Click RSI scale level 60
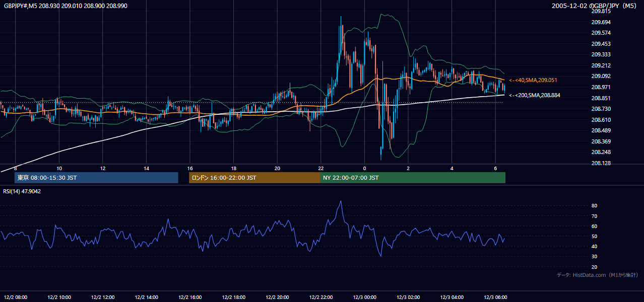The width and height of the screenshot is (644, 302). [x=595, y=226]
